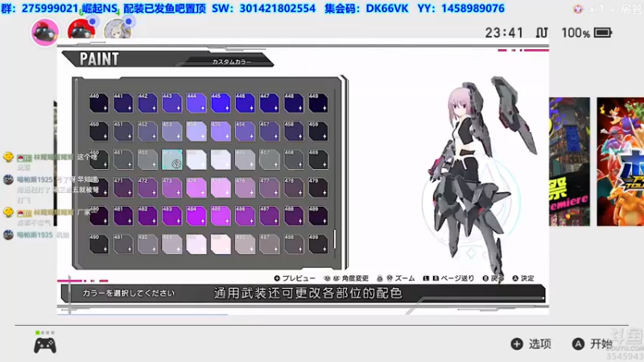Click the pink-bordered user avatar
This screenshot has height=362, width=644.
coord(45,32)
